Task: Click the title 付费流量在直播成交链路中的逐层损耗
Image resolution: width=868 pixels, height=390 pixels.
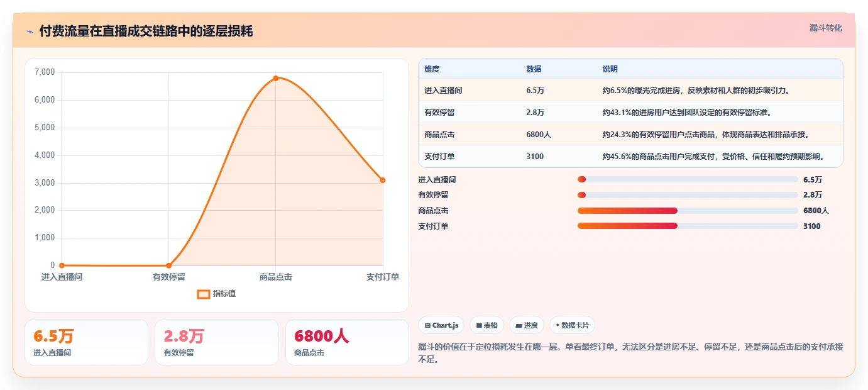Action: click(146, 31)
